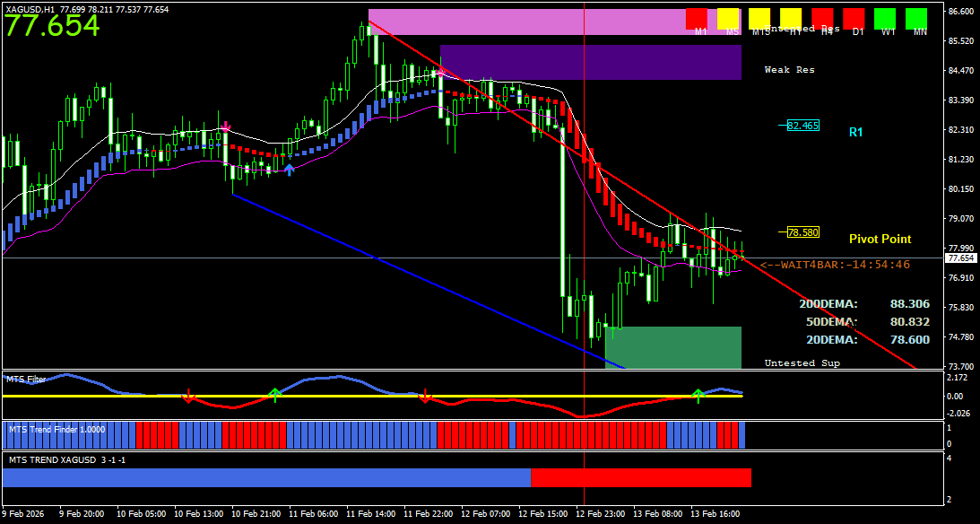This screenshot has height=524, width=980.
Task: Click the current price marker 77.654 on the price axis
Action: 959,258
